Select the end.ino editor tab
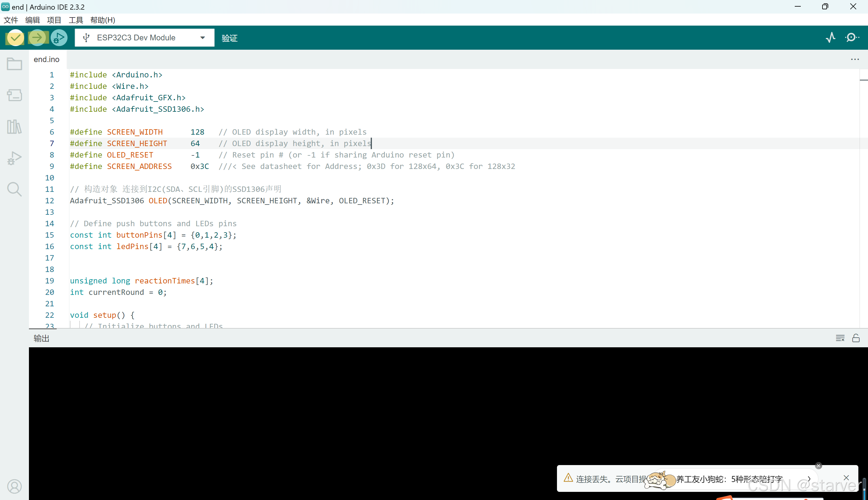868x500 pixels. point(47,59)
